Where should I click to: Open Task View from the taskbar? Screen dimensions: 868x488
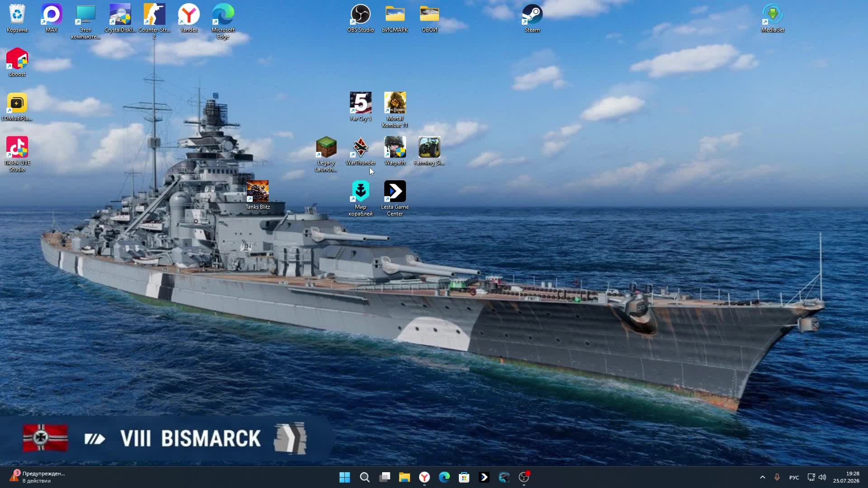tap(385, 477)
